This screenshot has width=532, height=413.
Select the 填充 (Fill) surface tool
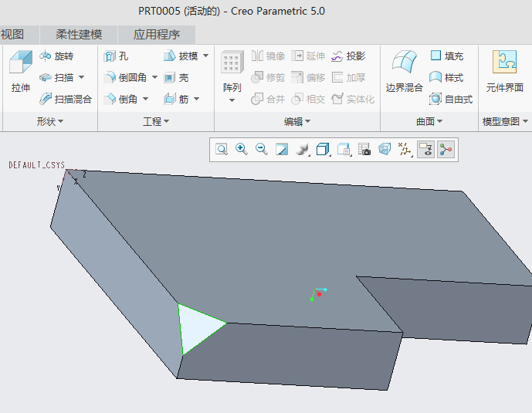(446, 56)
